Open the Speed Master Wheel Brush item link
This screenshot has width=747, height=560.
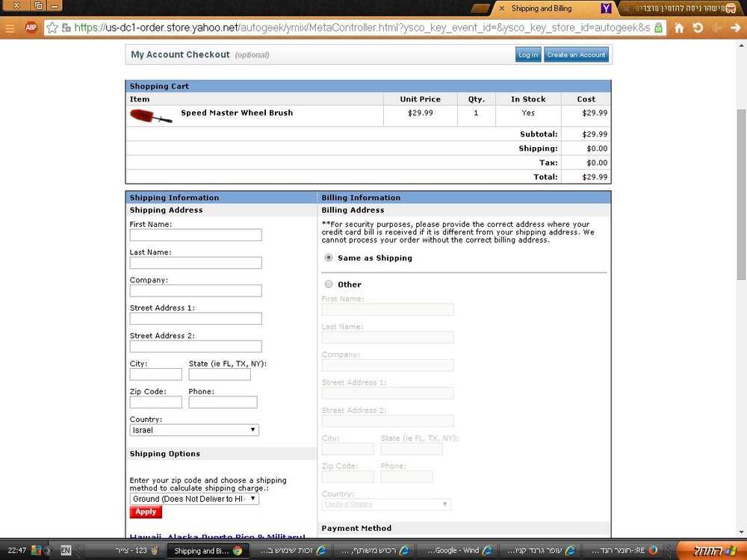(x=237, y=113)
